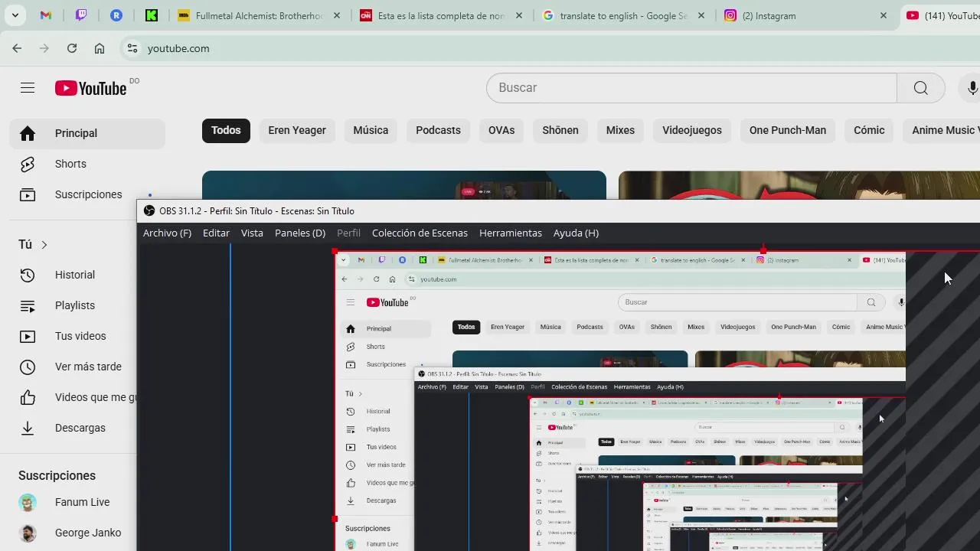This screenshot has width=980, height=551.
Task: Close the translate to english tab
Action: pyautogui.click(x=701, y=15)
